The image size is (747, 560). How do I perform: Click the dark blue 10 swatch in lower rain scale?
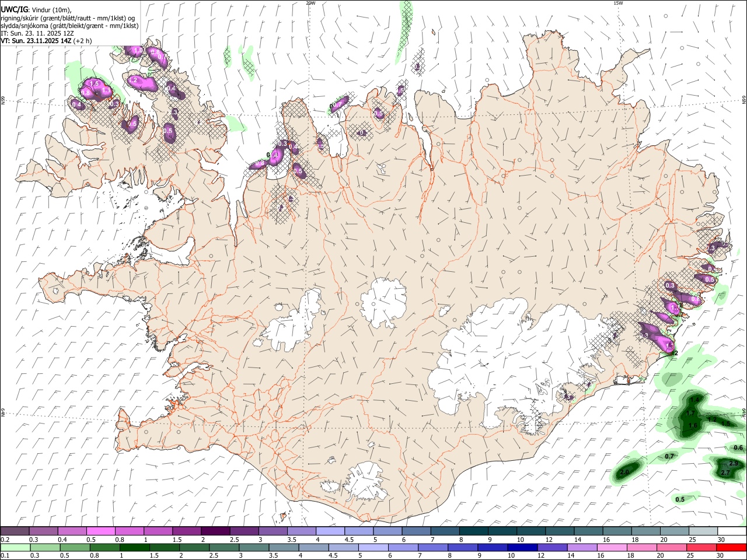(x=521, y=548)
